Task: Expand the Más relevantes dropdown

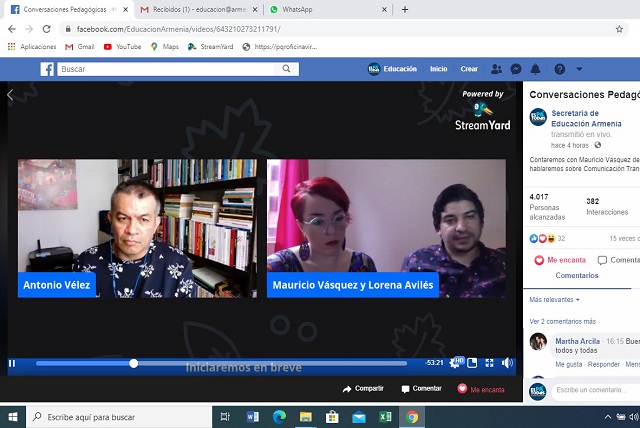Action: pos(554,299)
